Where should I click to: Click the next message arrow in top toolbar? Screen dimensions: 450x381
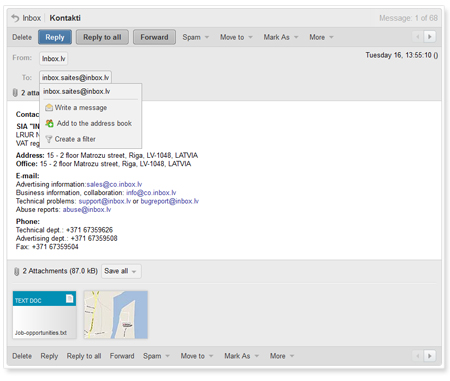click(430, 37)
